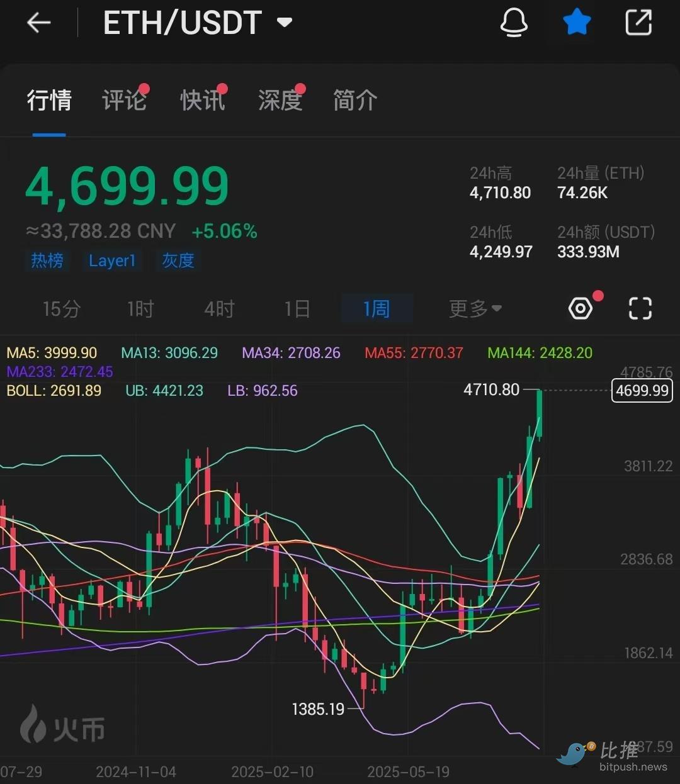Tap the 2025-02-10 date label
The width and height of the screenshot is (680, 784).
click(x=272, y=772)
